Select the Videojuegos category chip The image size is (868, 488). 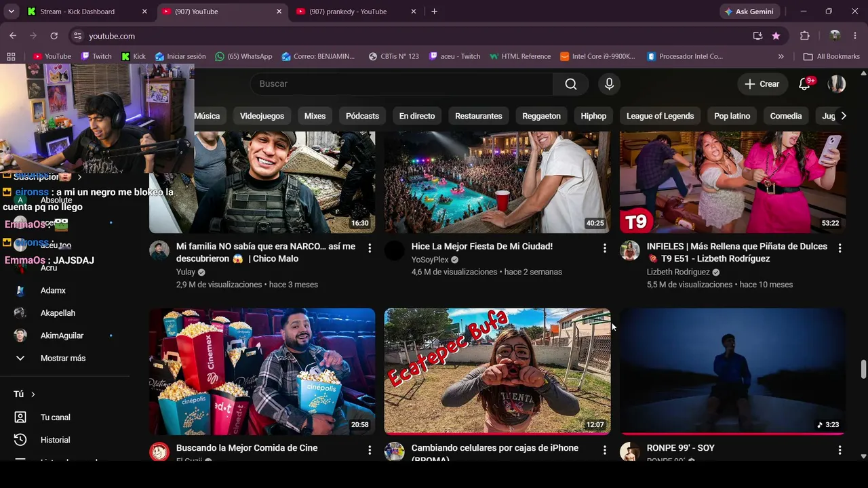(x=262, y=116)
